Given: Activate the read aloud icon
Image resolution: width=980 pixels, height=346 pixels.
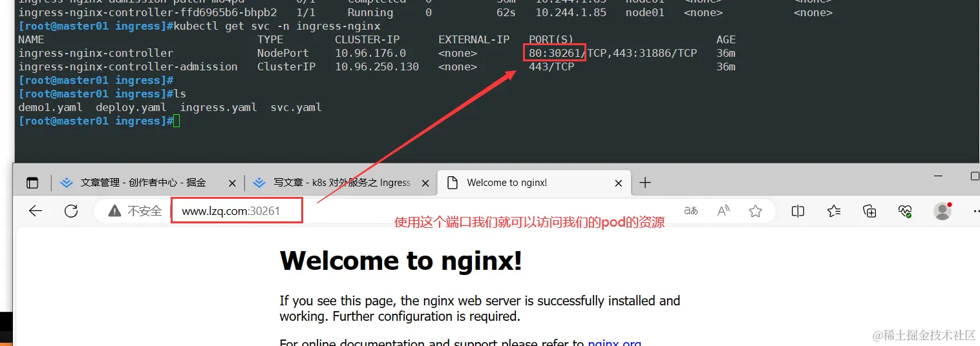Looking at the screenshot, I should (x=723, y=211).
